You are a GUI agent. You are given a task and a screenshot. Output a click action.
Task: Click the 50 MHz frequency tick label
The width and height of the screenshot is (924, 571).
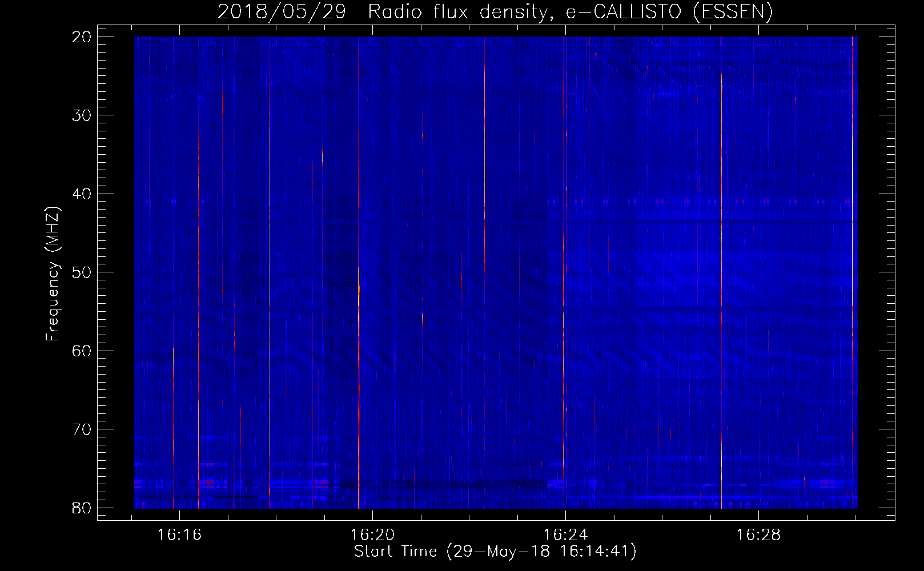point(82,272)
